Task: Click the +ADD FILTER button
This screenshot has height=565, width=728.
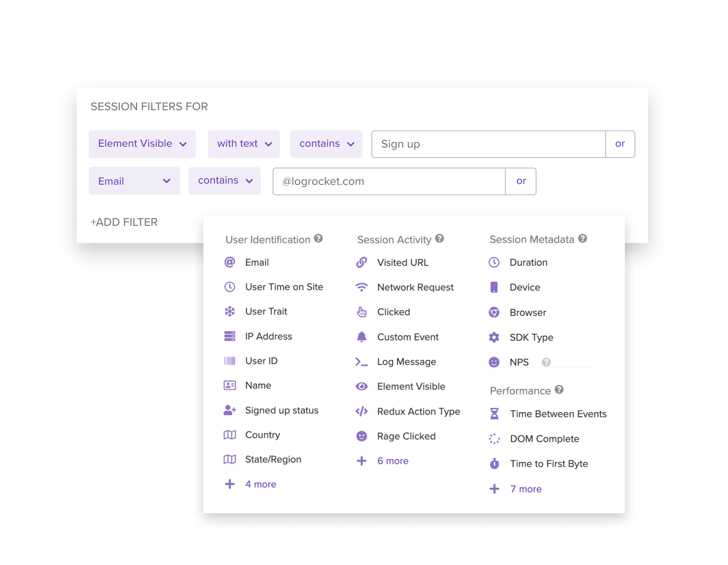Action: pyautogui.click(x=124, y=222)
